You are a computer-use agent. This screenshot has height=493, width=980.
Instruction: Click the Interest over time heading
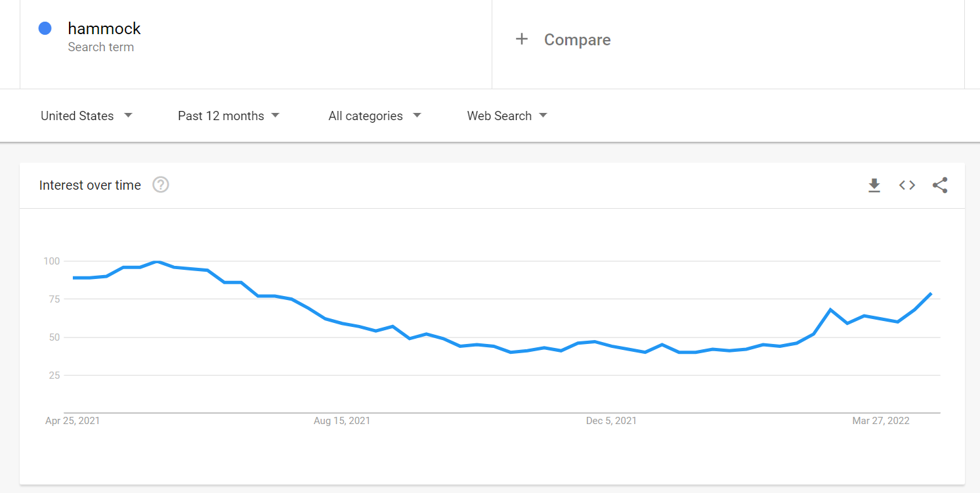(x=90, y=185)
